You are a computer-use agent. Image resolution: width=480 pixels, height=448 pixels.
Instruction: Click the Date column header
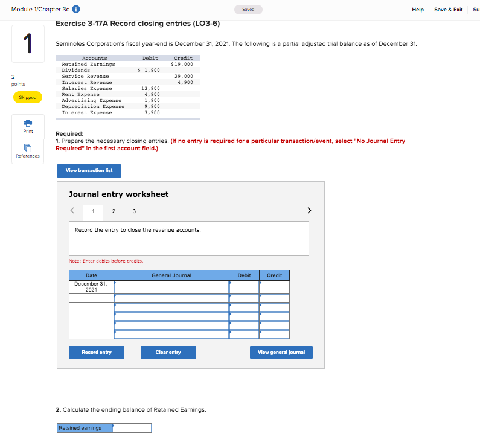[91, 275]
